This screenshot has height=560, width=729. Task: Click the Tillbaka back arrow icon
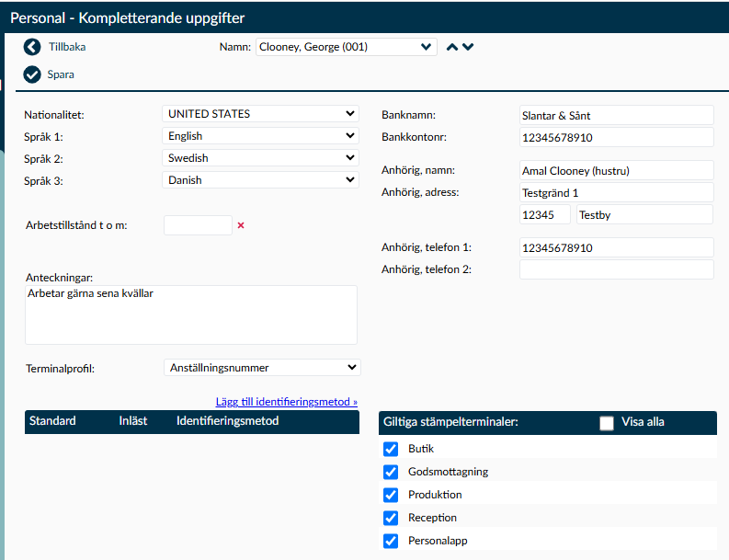pos(33,47)
